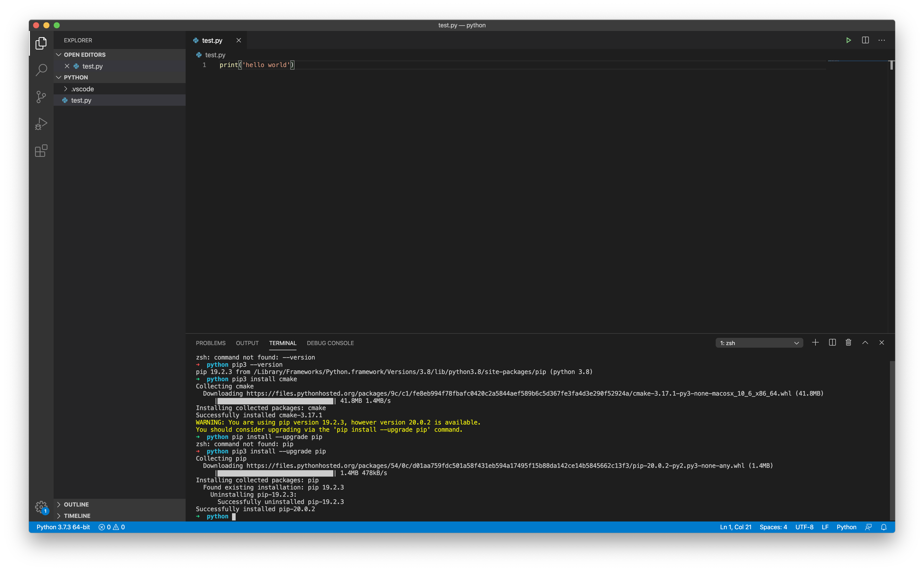The image size is (924, 571).
Task: Change the file encoding UTF-8
Action: tap(804, 527)
